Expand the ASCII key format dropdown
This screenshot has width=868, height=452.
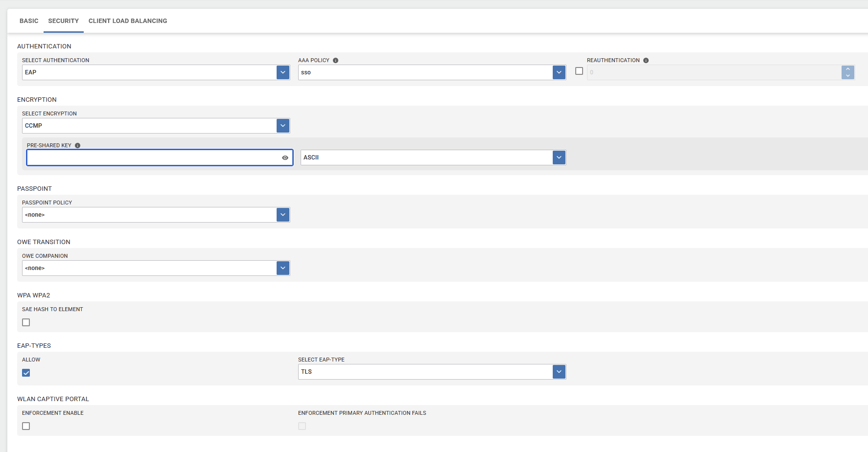tap(559, 158)
